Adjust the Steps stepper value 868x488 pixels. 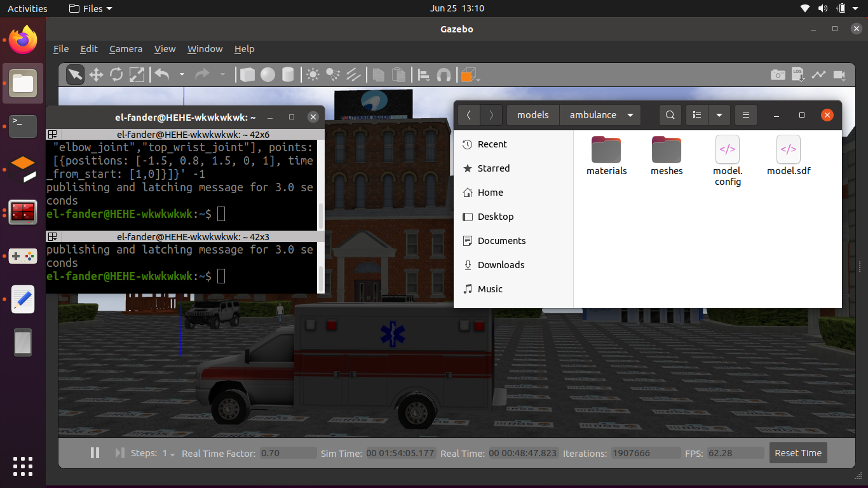click(168, 453)
